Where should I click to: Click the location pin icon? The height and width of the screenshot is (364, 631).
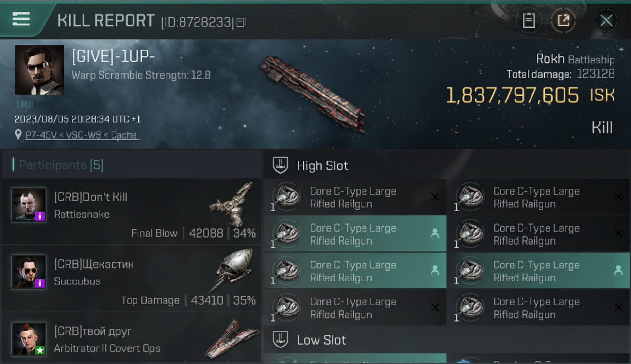tap(18, 135)
